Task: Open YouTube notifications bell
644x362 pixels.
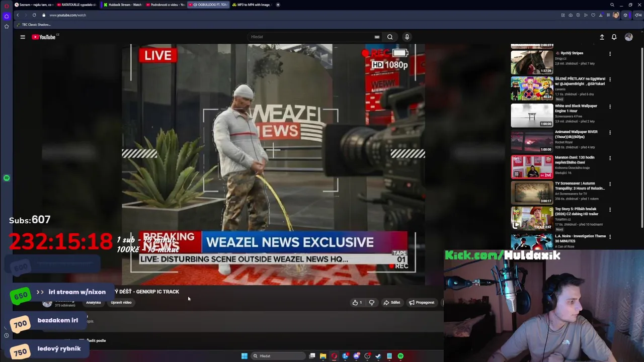Action: [x=614, y=37]
